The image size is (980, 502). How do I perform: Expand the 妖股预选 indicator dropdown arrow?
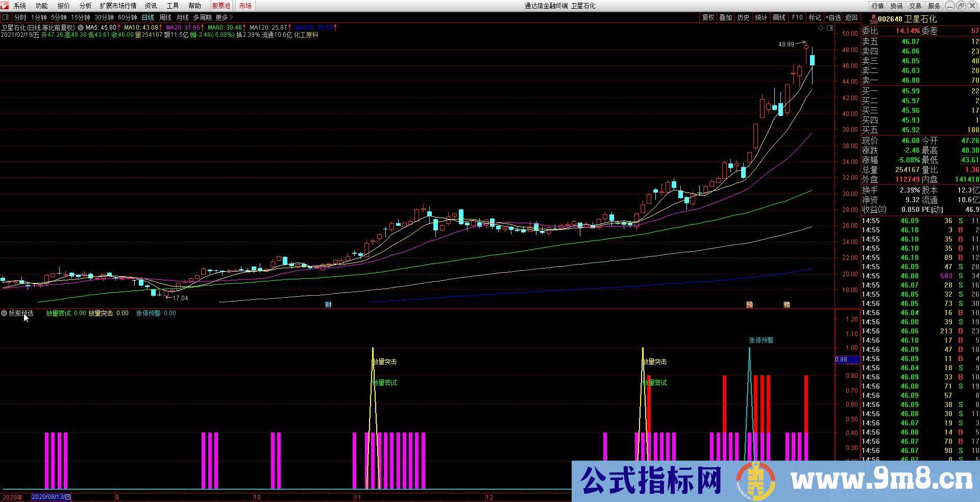click(x=4, y=313)
